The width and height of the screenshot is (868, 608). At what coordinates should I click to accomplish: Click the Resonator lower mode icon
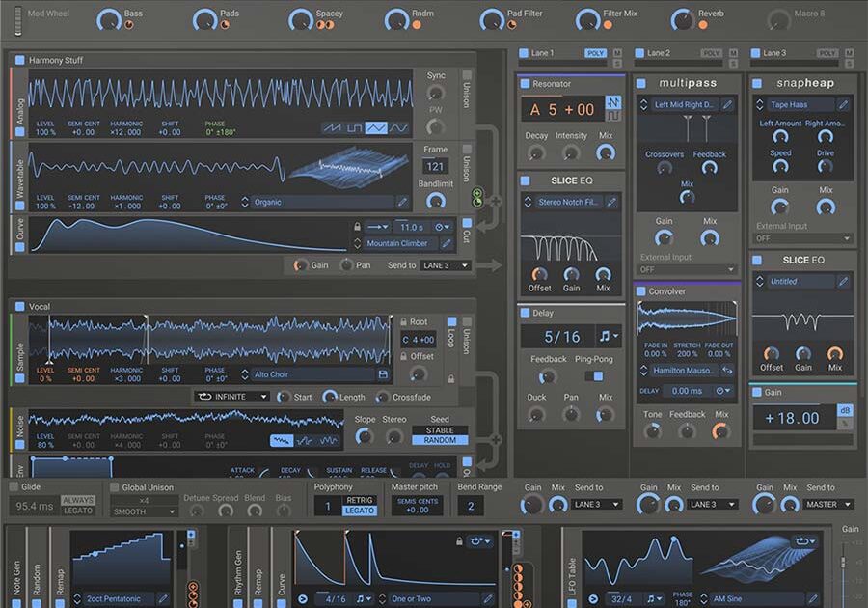(x=612, y=116)
